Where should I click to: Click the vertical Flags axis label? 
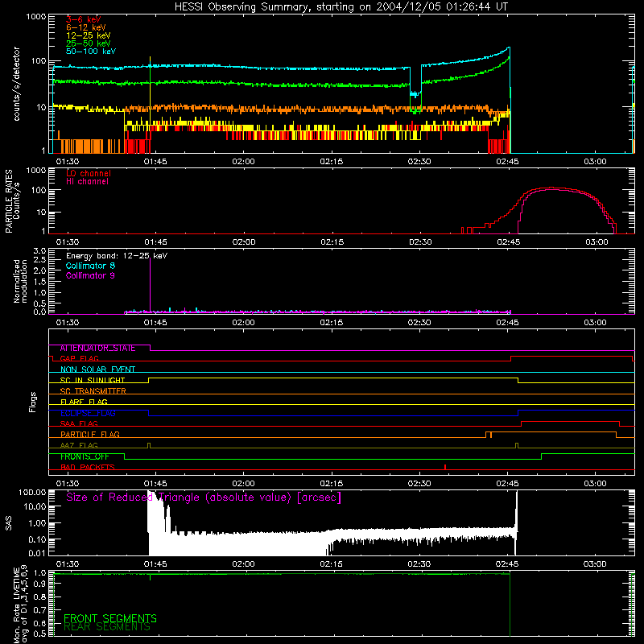(32, 402)
